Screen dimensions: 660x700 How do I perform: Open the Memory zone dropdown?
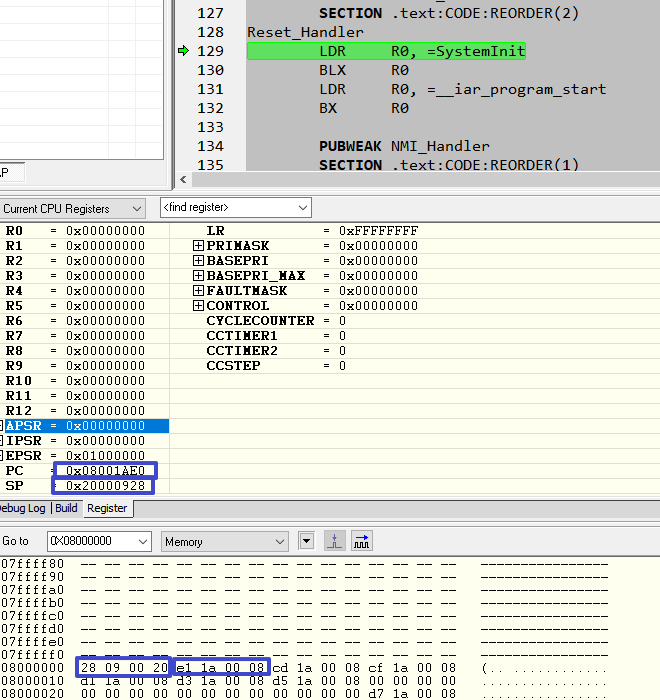(225, 542)
